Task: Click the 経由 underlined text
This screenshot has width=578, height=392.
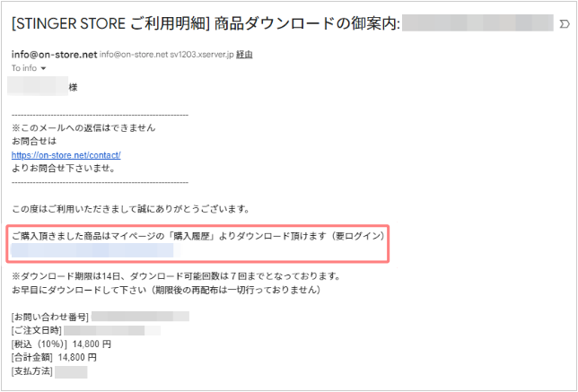Action: [x=244, y=55]
